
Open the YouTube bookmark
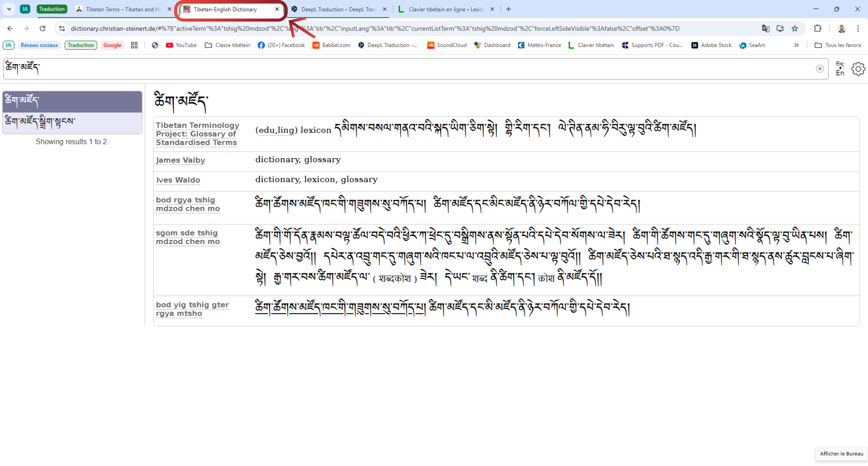[181, 45]
